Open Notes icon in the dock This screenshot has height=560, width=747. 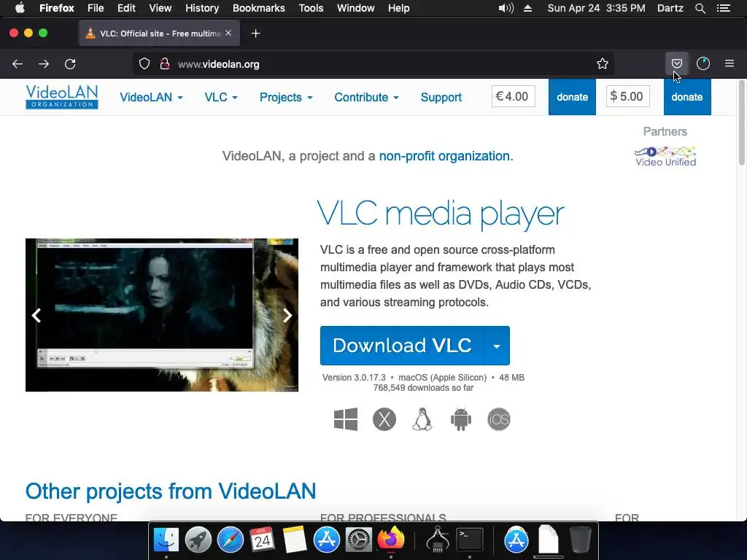[295, 540]
